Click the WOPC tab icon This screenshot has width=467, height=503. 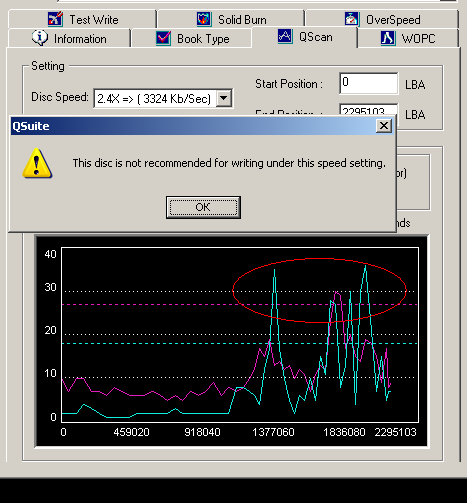click(388, 38)
